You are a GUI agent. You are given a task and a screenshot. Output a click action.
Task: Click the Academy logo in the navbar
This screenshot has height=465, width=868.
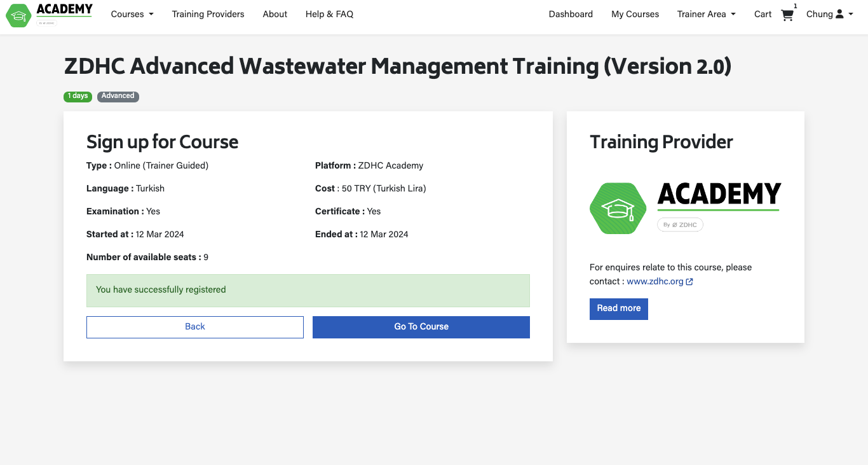click(x=49, y=15)
